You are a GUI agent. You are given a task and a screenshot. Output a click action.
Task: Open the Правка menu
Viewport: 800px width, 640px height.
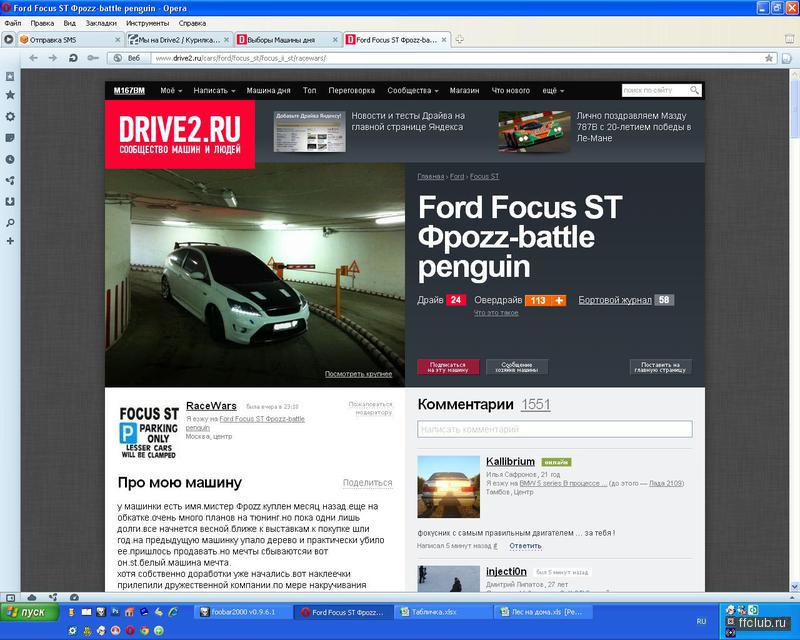click(42, 23)
